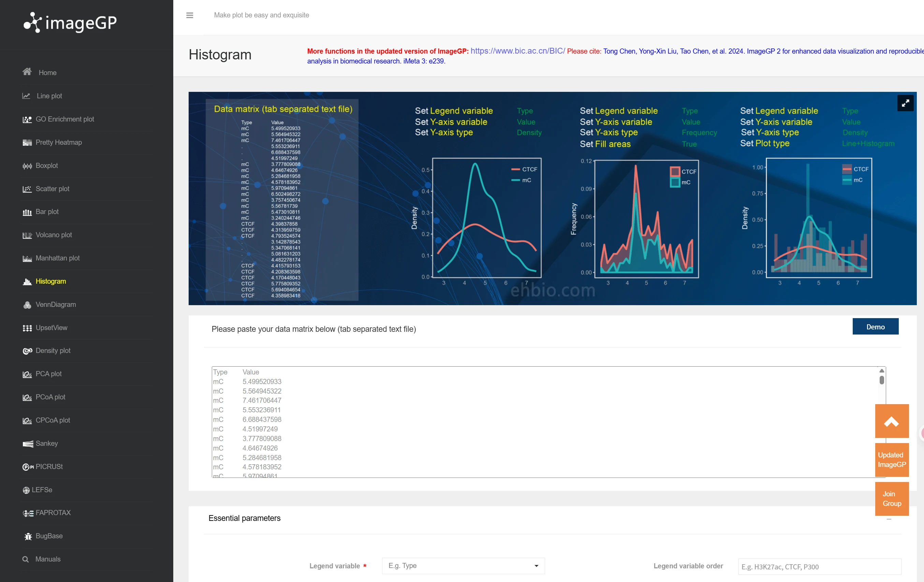
Task: Click the Boxplot sidebar icon
Action: coord(27,166)
